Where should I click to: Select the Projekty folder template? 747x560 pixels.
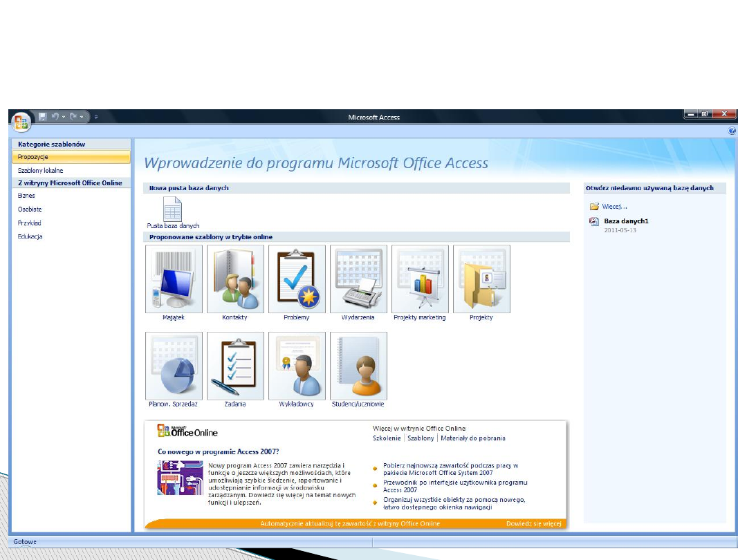click(481, 279)
